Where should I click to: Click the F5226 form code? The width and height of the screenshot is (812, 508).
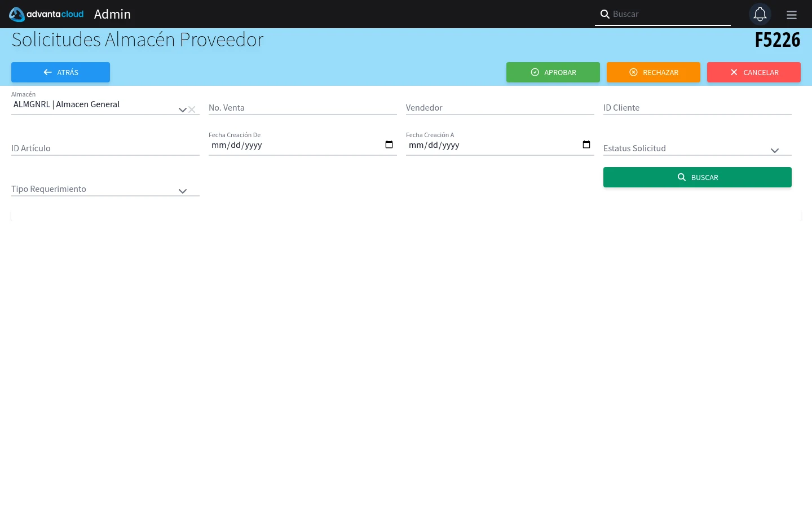(x=778, y=40)
